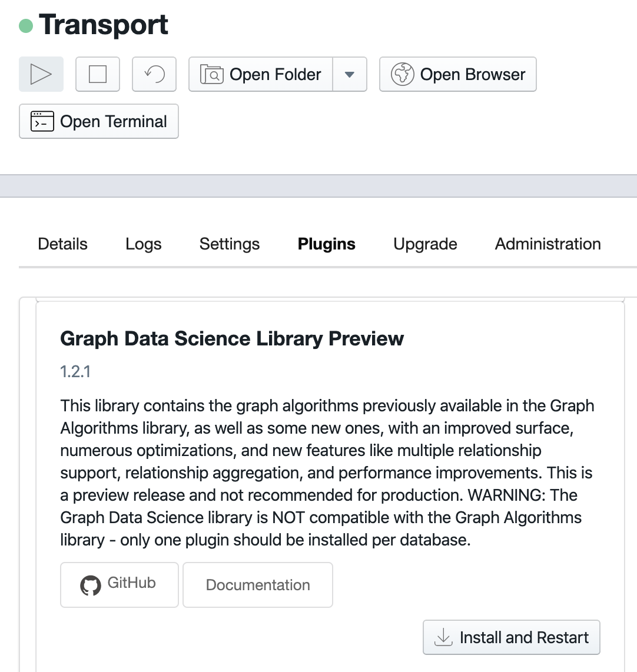This screenshot has width=637, height=672.
Task: Click the Install and Restart button
Action: (512, 637)
